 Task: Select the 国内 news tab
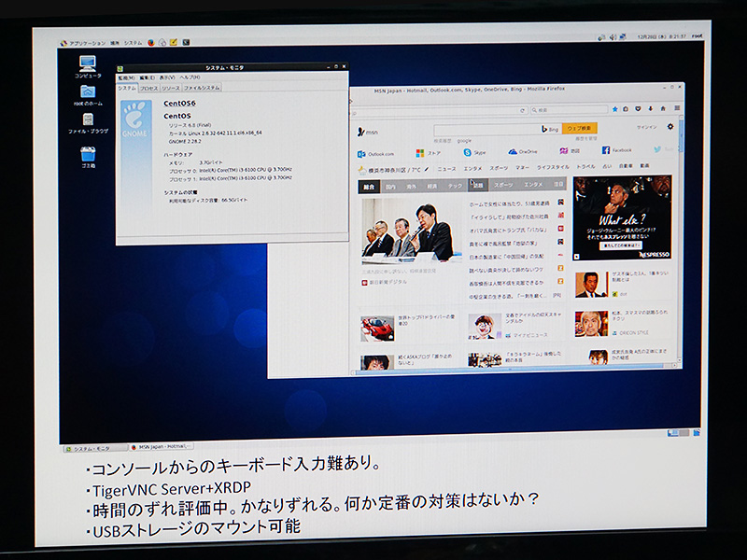pyautogui.click(x=390, y=187)
